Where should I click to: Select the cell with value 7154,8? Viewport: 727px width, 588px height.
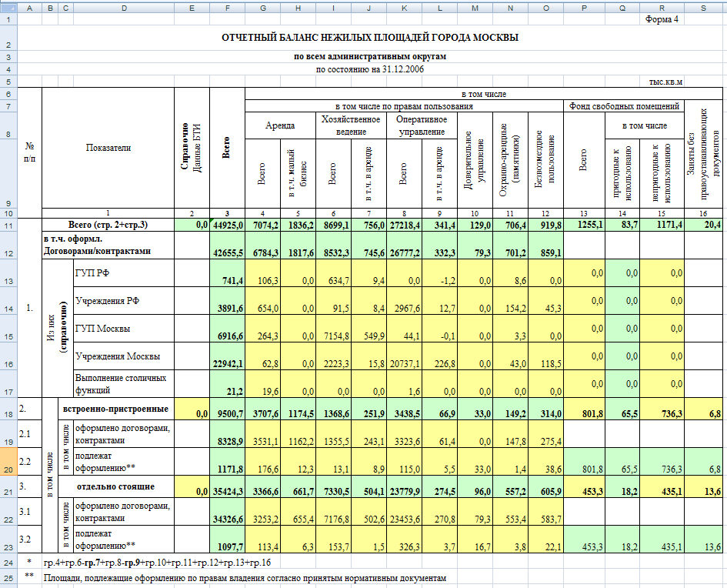point(333,329)
